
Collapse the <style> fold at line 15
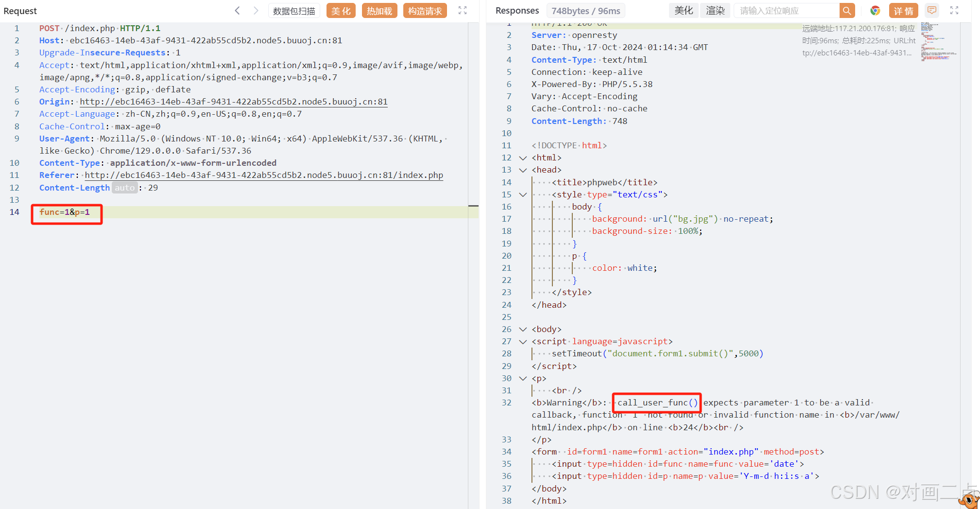523,194
